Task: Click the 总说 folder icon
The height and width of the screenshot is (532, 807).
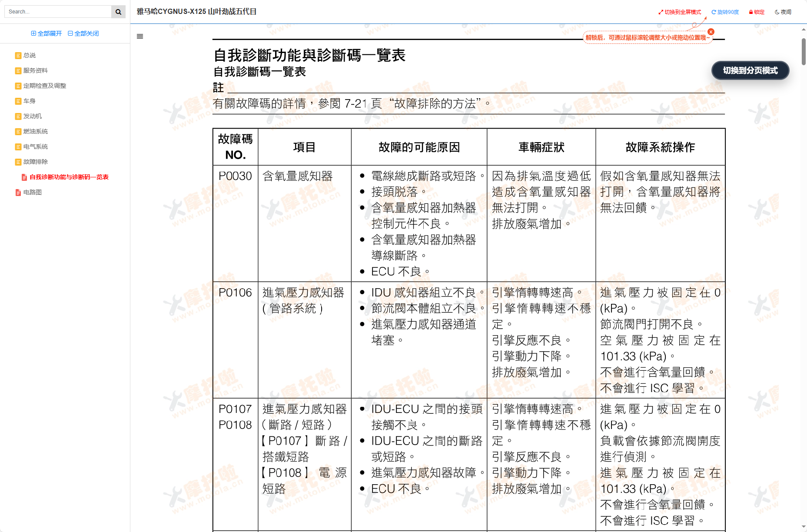Action: [x=18, y=56]
